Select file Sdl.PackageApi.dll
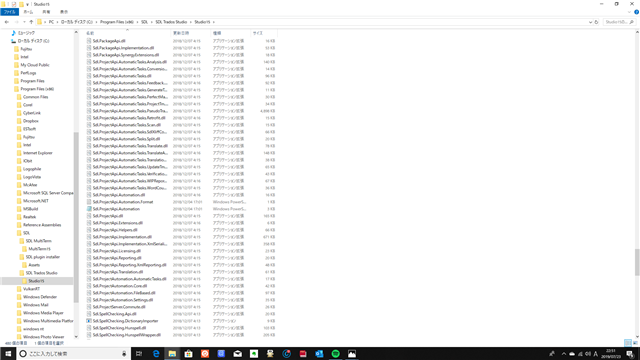 click(109, 41)
